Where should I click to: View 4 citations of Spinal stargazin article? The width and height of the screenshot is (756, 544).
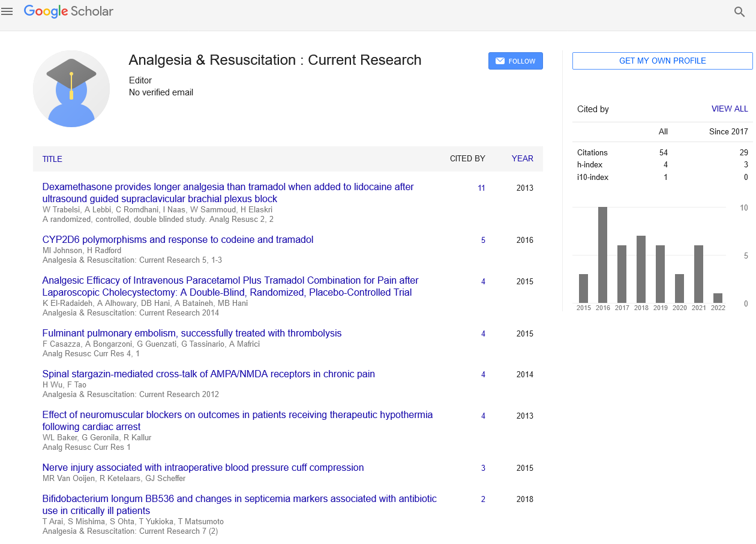[483, 374]
